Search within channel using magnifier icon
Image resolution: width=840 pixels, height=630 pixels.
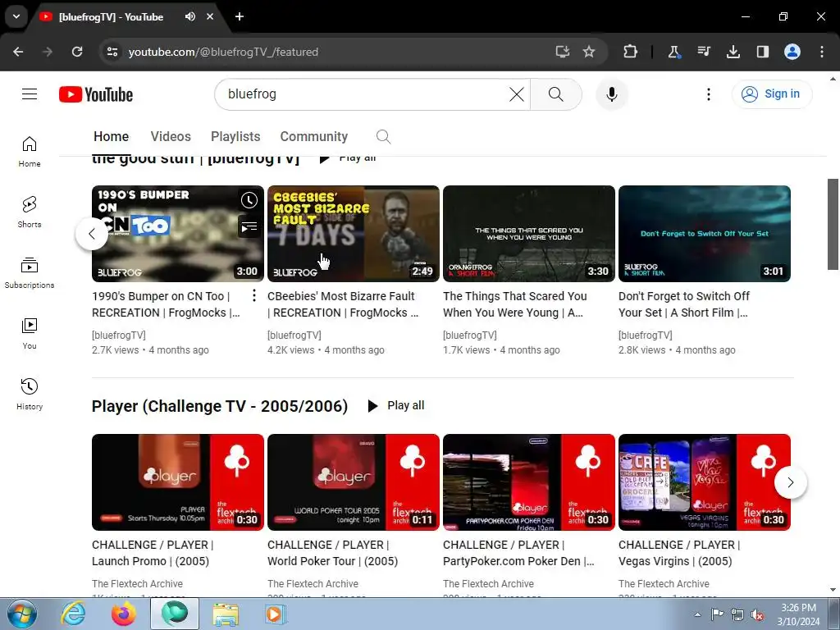point(383,137)
